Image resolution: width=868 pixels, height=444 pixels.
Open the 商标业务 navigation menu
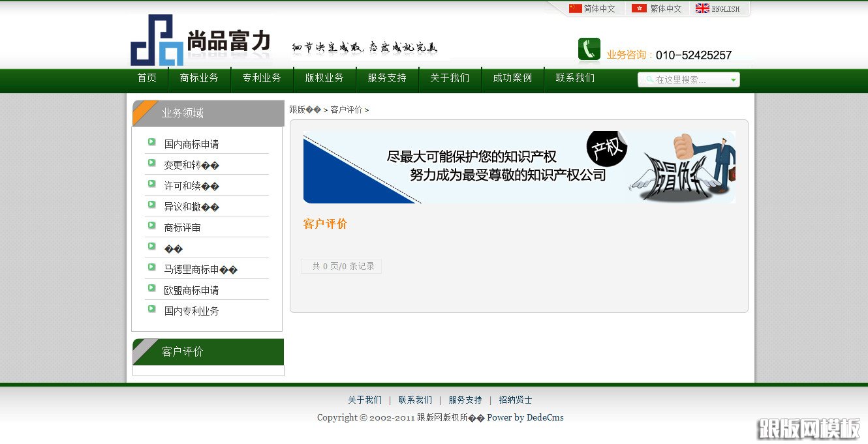tap(200, 78)
